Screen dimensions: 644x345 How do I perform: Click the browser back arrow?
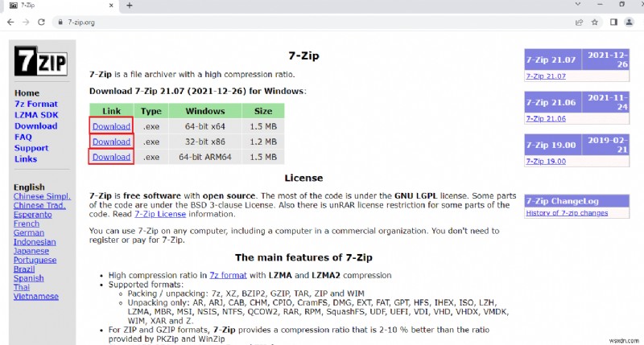pyautogui.click(x=10, y=23)
